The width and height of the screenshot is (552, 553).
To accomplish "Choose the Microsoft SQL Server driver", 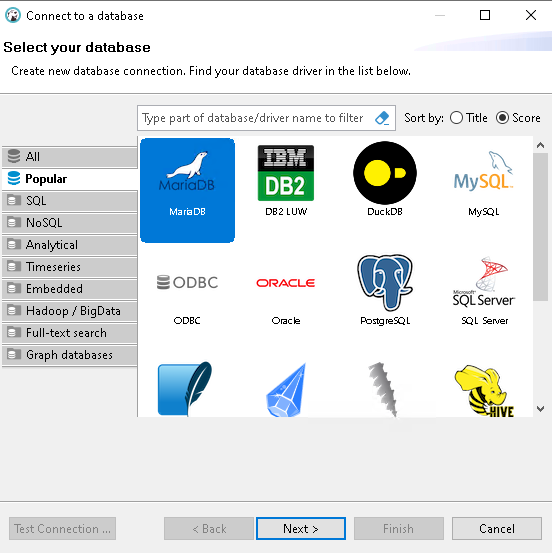I will pyautogui.click(x=484, y=291).
